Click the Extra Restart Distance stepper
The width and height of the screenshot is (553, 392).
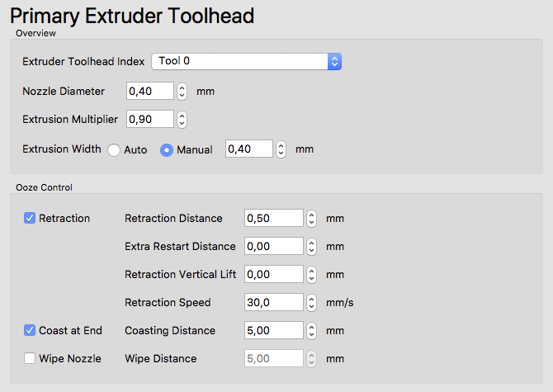(x=312, y=247)
